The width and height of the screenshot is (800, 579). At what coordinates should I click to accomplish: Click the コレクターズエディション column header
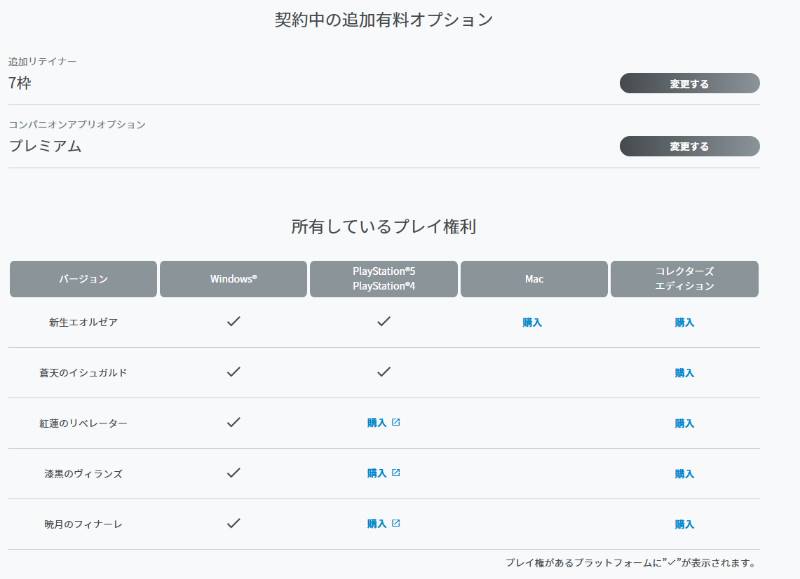pos(685,279)
